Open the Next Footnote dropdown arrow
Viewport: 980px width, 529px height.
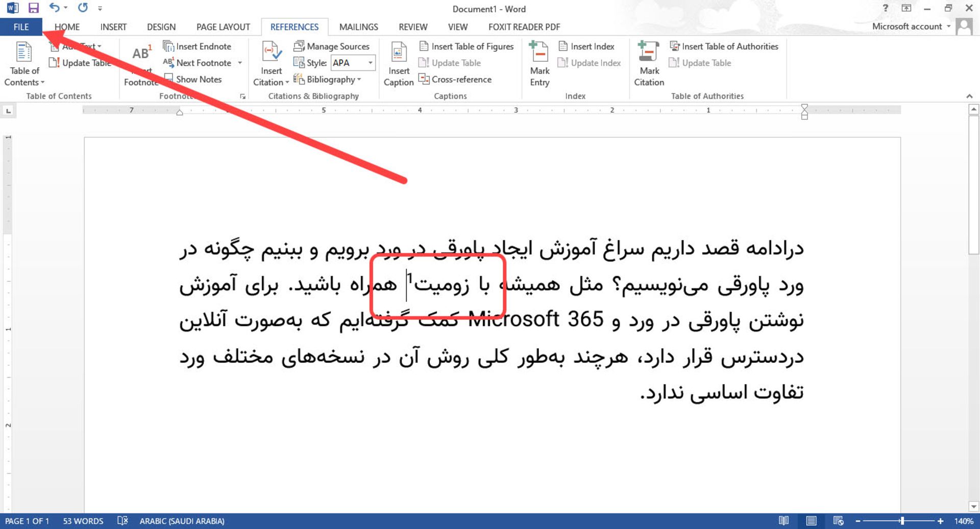(x=240, y=63)
